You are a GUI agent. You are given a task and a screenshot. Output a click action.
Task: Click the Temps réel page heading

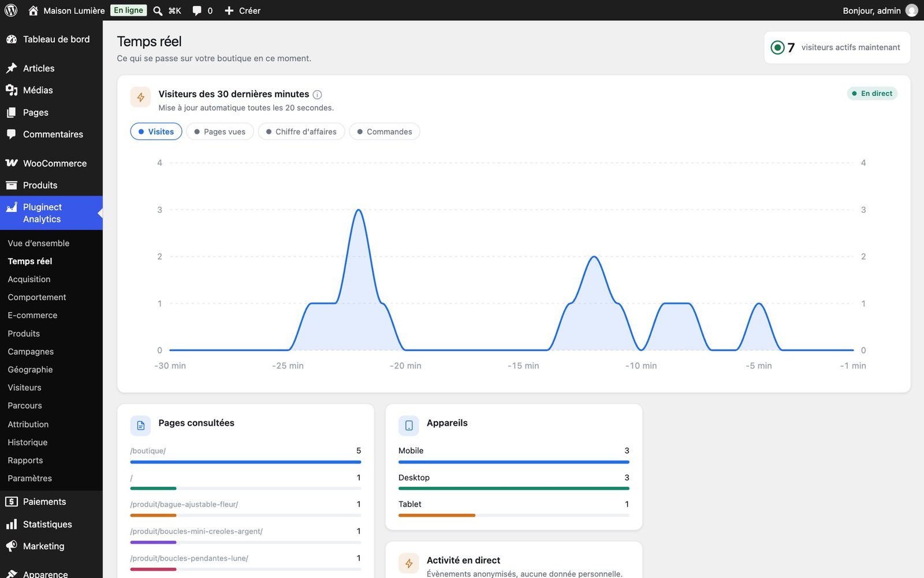149,42
